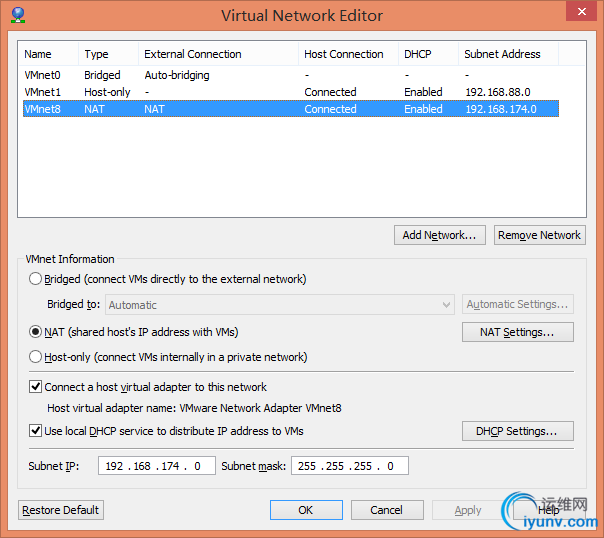The height and width of the screenshot is (538, 604).
Task: Select the VMnet8 row
Action: [291, 109]
